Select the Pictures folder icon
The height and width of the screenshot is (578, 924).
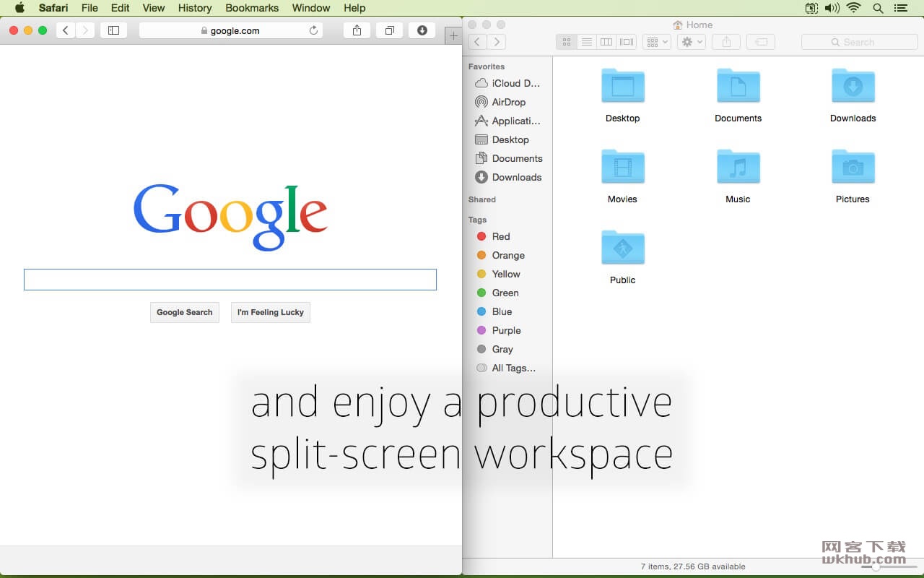click(x=853, y=167)
